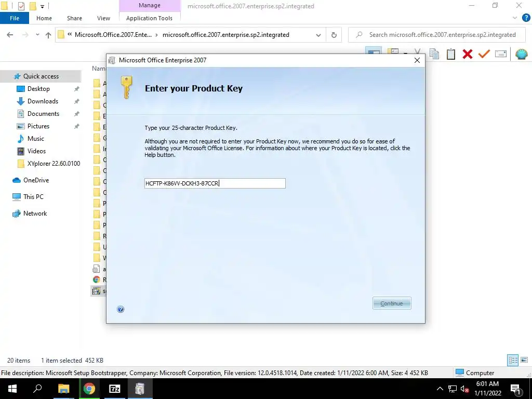532x399 pixels.
Task: Close the Microsoft Office Enterprise 2007 dialog
Action: (417, 60)
